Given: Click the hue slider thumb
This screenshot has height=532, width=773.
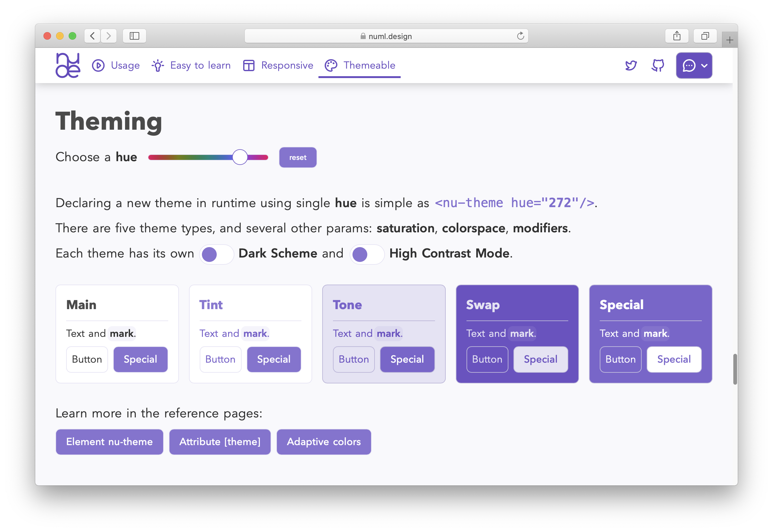Looking at the screenshot, I should point(240,157).
